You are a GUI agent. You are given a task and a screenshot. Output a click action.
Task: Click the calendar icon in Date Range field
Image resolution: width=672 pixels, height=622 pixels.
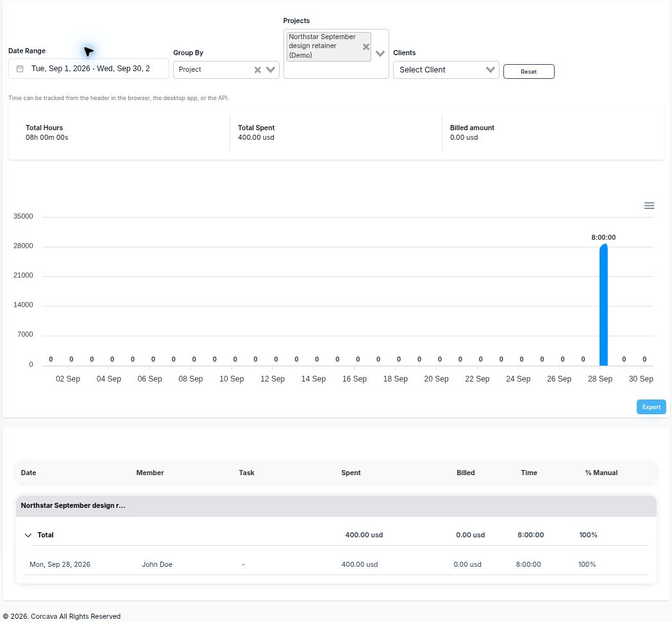pos(20,69)
